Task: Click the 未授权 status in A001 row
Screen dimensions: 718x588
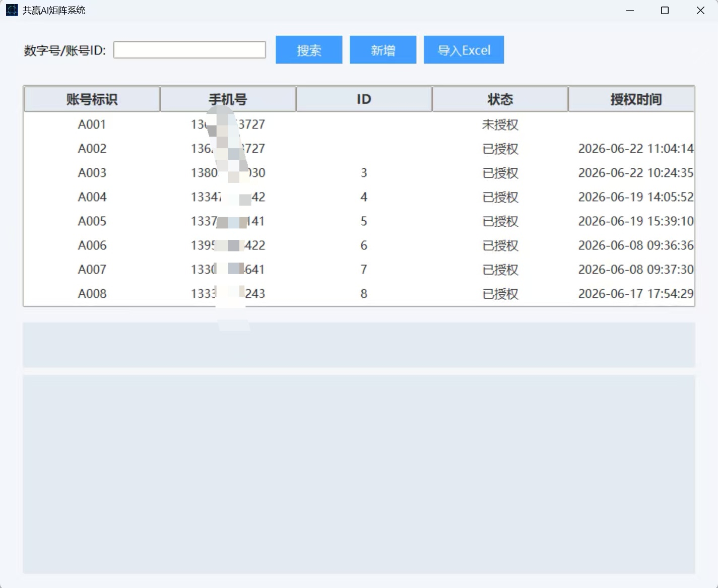Action: coord(500,124)
